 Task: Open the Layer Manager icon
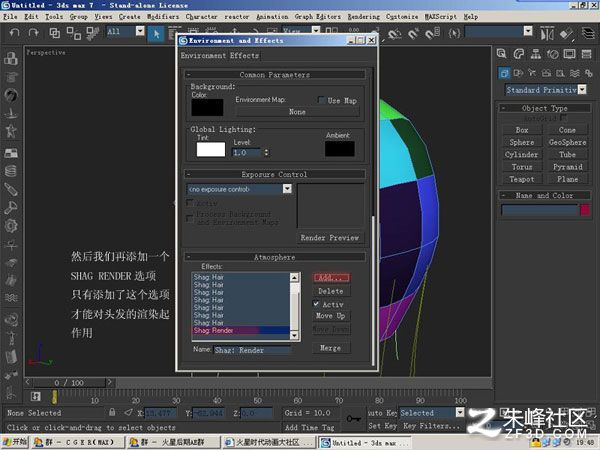click(x=589, y=33)
